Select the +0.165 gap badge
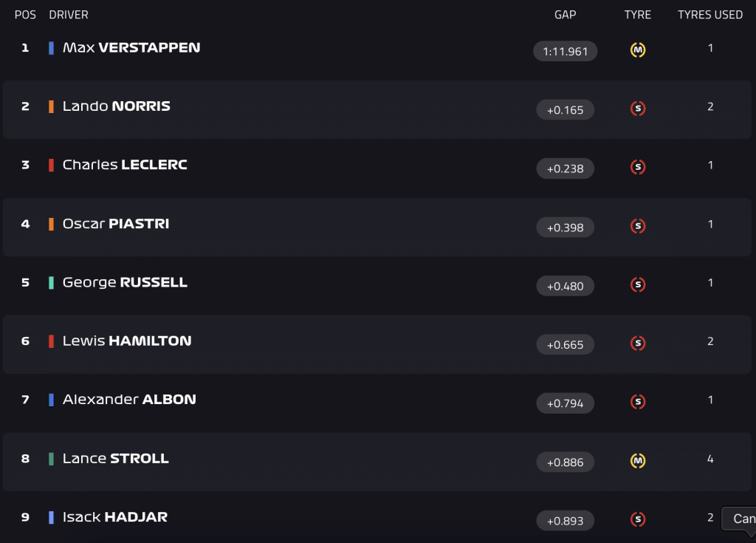756x543 pixels. (x=565, y=110)
